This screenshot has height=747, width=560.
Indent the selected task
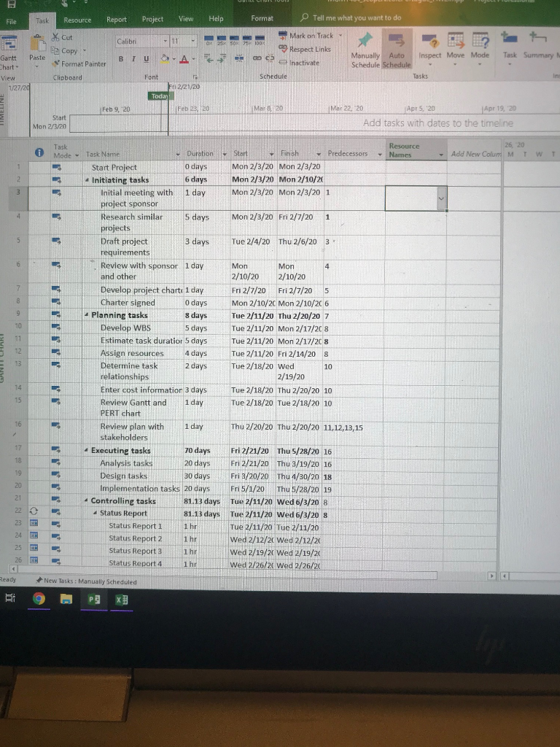pyautogui.click(x=222, y=58)
